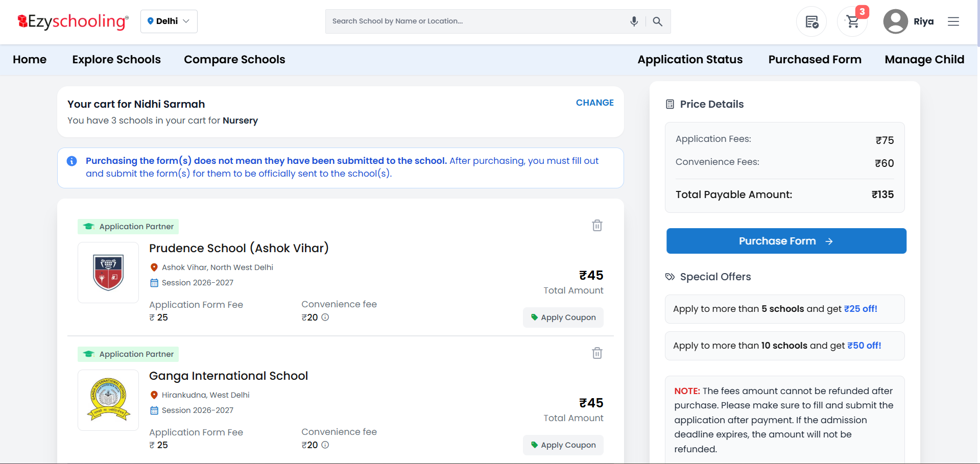Open Manage Child
Image resolution: width=980 pixels, height=464 pixels.
(924, 60)
